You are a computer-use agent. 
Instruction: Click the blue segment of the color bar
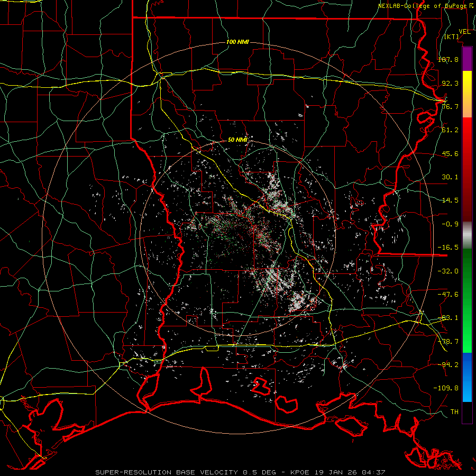(467, 377)
